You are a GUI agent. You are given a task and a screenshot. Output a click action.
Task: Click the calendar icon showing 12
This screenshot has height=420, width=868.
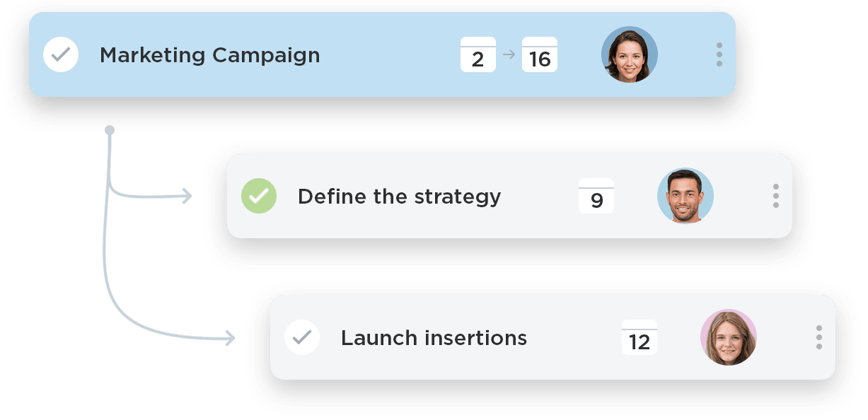(x=638, y=337)
